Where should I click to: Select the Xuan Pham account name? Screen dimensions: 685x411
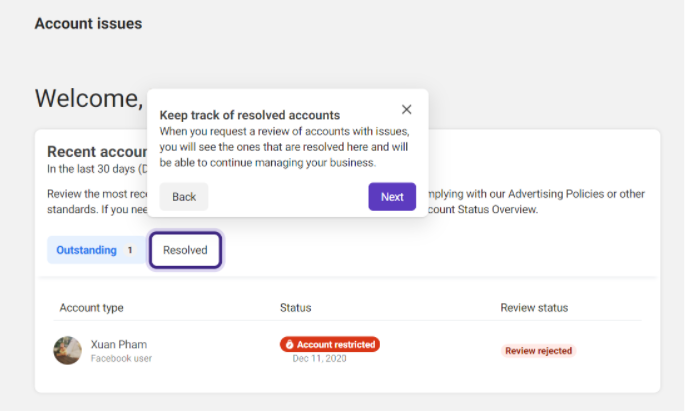point(119,344)
